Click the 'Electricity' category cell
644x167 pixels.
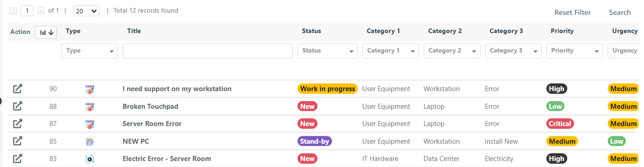point(499,159)
